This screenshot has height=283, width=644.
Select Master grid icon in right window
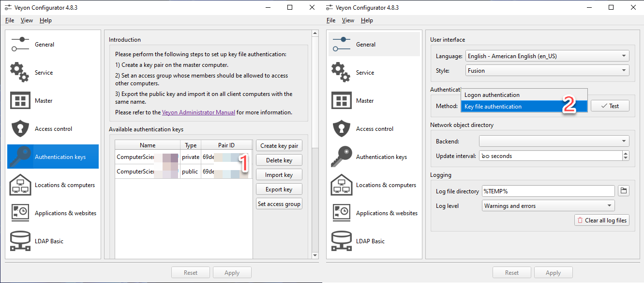point(341,101)
